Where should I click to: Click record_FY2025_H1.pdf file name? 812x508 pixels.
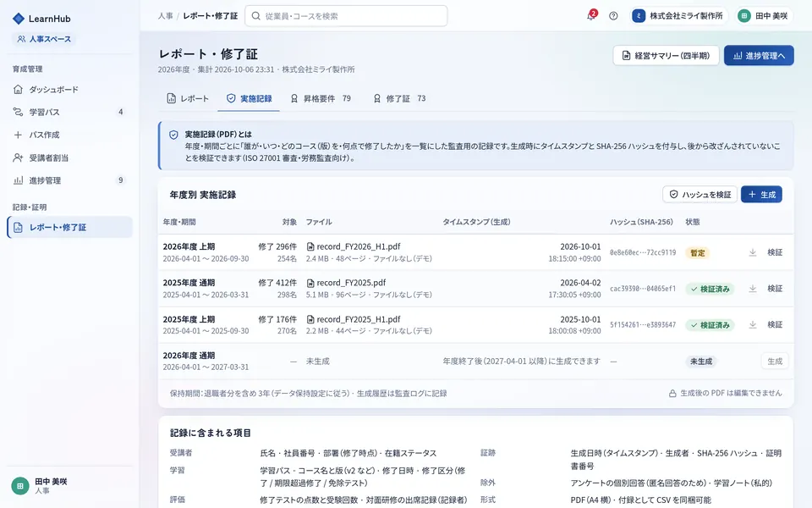pyautogui.click(x=359, y=319)
